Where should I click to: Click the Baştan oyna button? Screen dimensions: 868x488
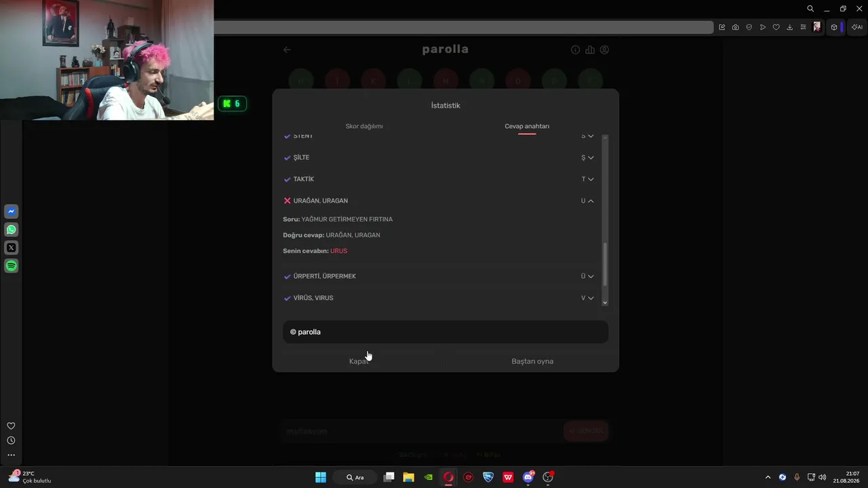coord(532,361)
